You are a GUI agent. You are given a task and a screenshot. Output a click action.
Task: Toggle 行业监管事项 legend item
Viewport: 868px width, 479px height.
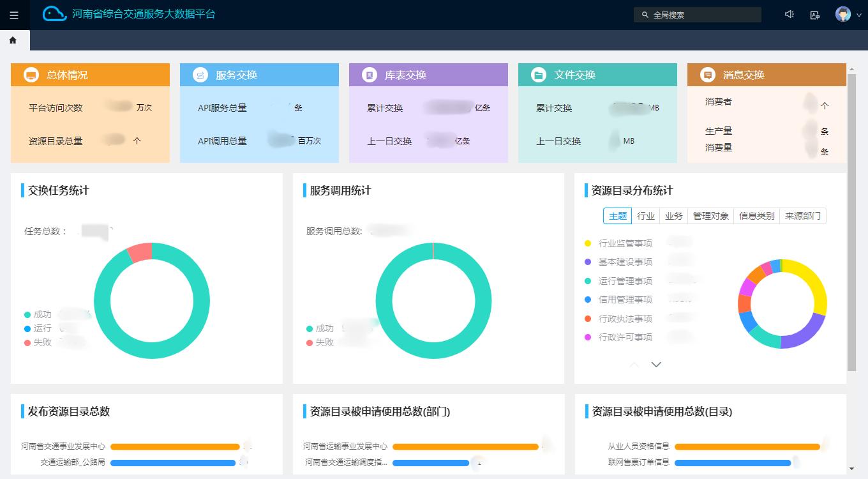625,243
